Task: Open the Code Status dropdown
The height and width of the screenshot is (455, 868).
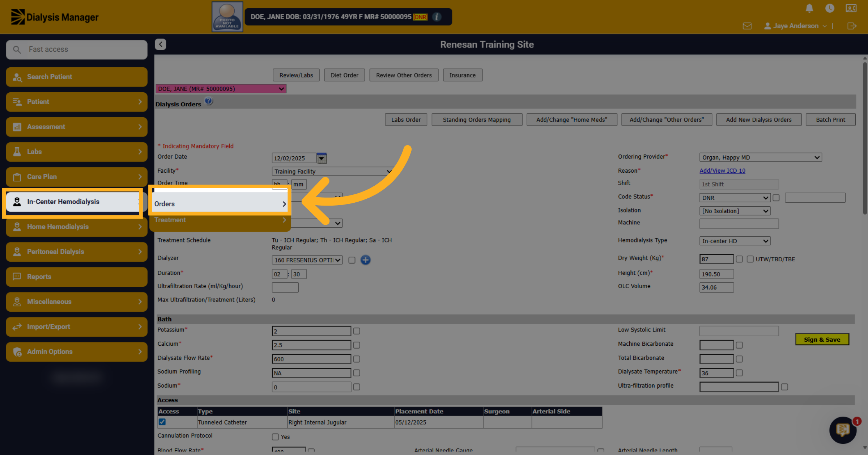Action: coord(735,198)
